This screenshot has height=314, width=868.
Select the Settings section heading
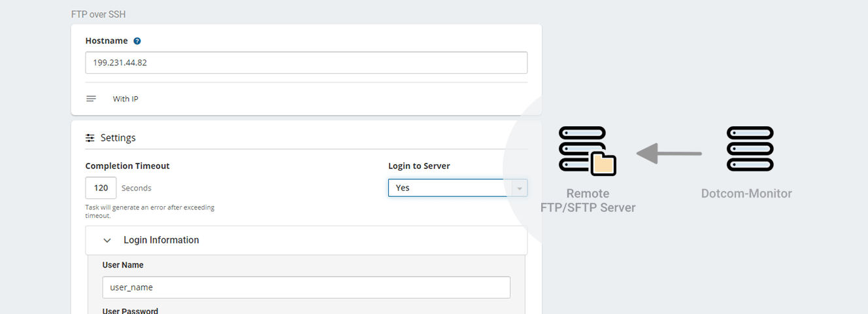118,138
